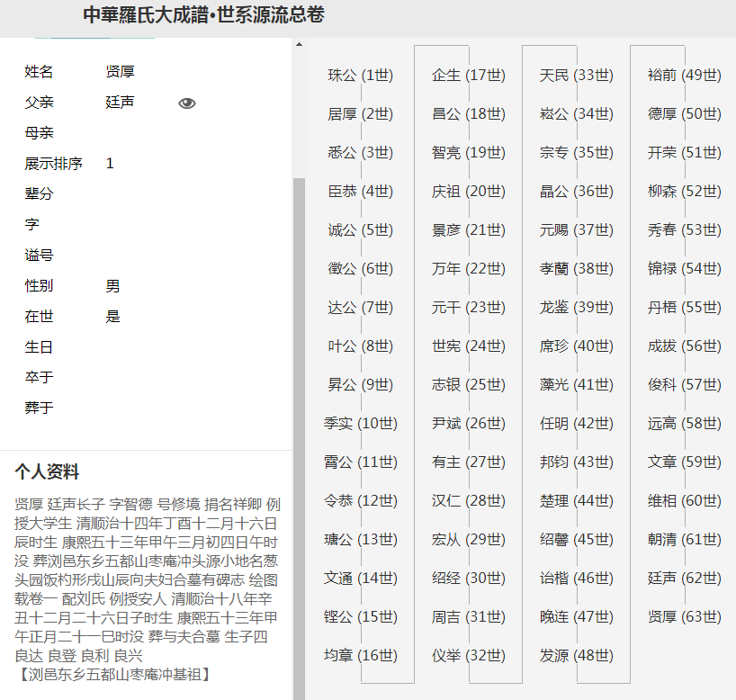
Task: Open 霄公 (11世) entry
Action: point(361,462)
